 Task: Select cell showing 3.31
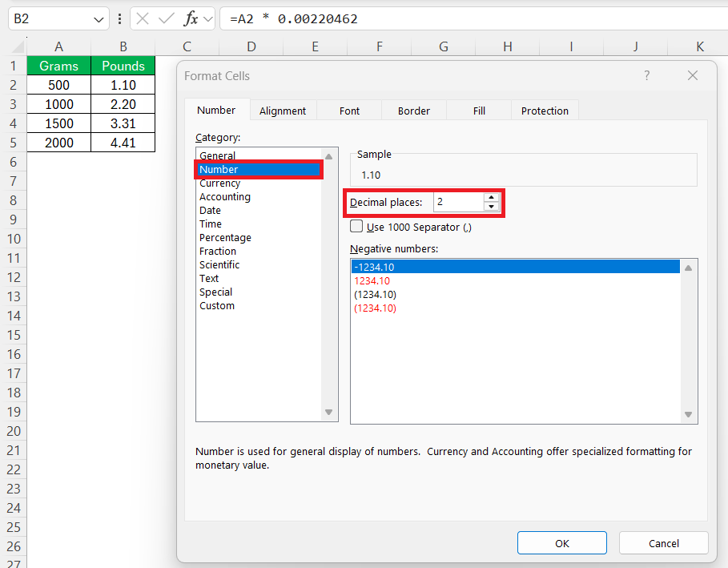[123, 123]
